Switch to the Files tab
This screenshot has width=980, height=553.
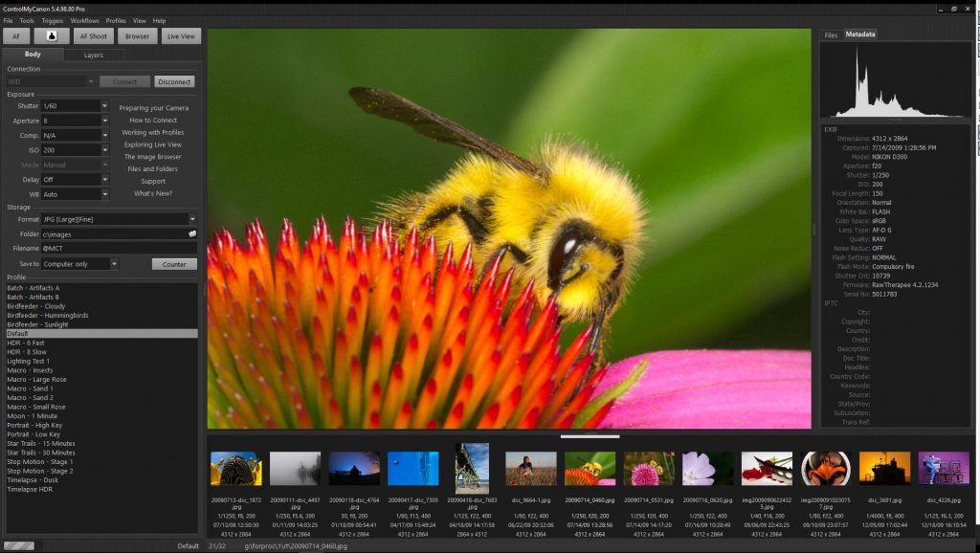coord(831,35)
